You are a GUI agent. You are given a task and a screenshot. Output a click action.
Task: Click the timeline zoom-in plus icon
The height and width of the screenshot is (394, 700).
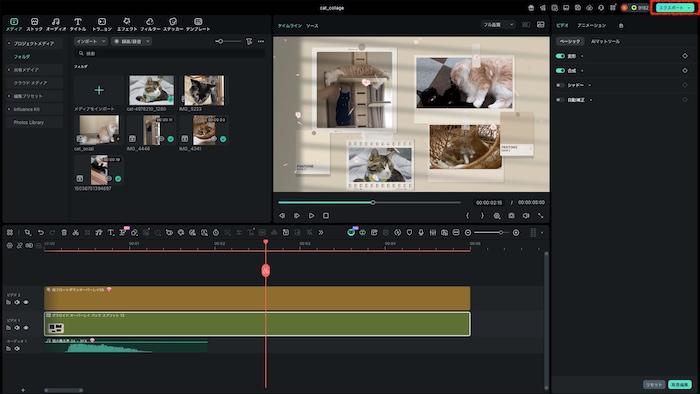point(516,232)
